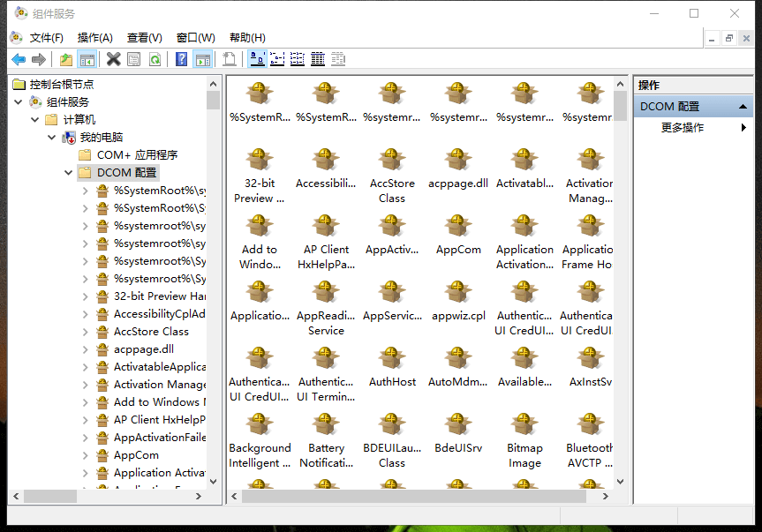Click the main pane's vertical scrollbar down arrow
762x532 pixels.
tap(620, 481)
